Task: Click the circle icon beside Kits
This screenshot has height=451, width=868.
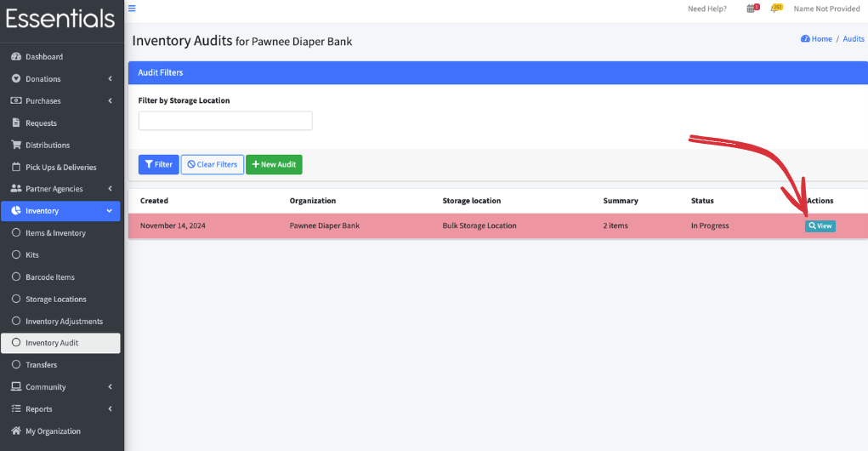Action: (16, 255)
